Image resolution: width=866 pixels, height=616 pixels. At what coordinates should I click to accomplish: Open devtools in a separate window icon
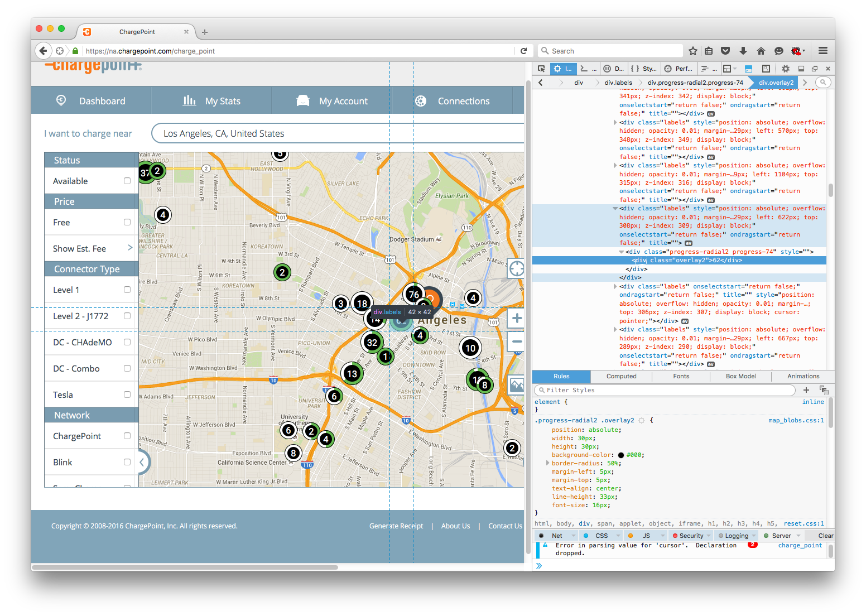click(x=815, y=69)
